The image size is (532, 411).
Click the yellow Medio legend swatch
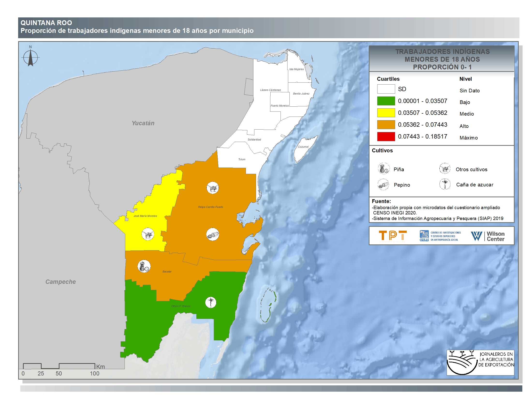(386, 113)
